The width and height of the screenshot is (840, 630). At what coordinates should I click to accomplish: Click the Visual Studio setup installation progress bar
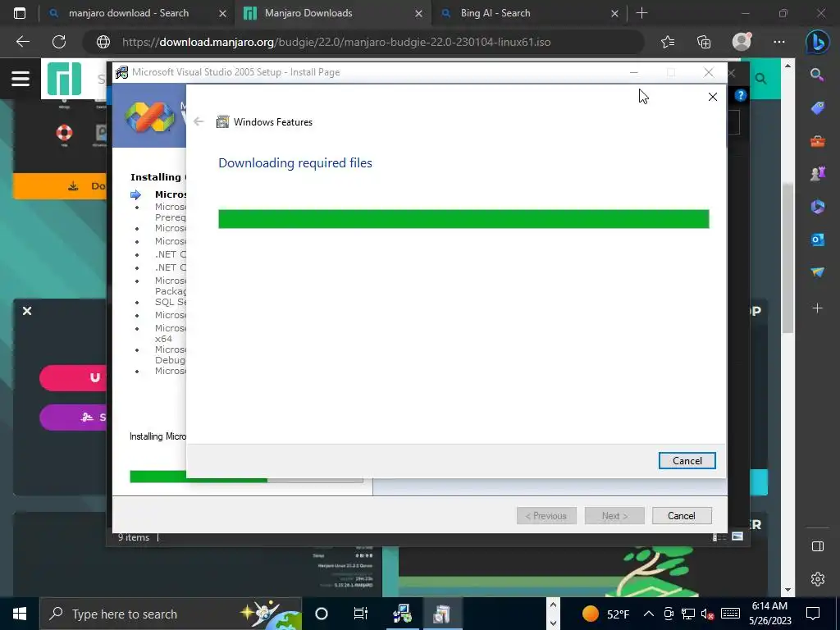[246, 477]
